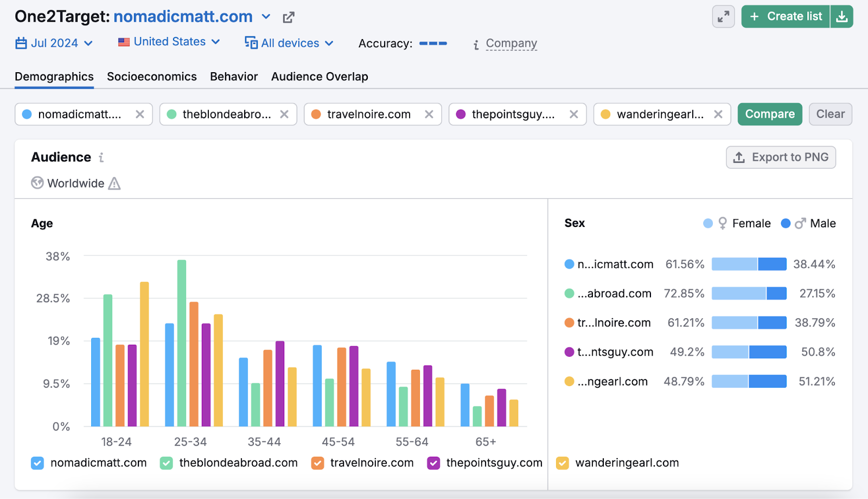Switch to the Behavior tab
The height and width of the screenshot is (499, 868).
[234, 77]
